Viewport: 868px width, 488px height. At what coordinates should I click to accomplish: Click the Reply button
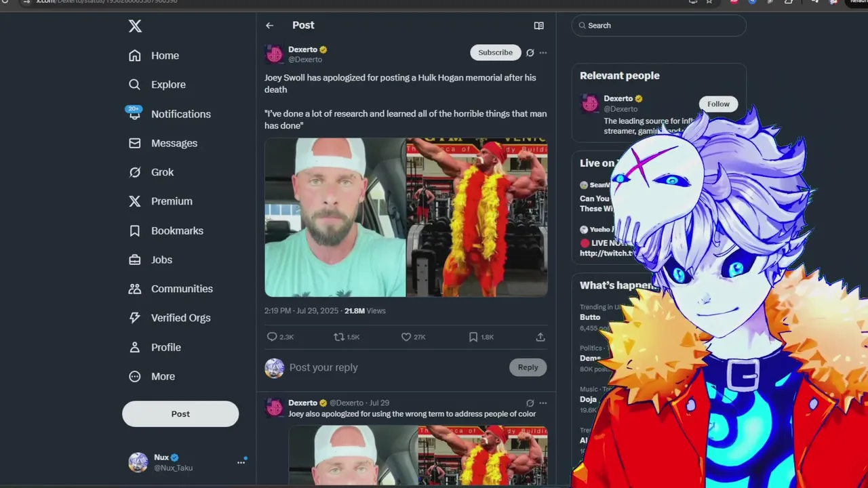528,367
